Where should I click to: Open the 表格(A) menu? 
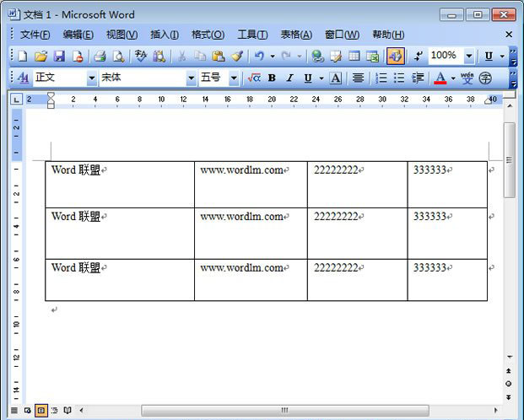[x=295, y=35]
